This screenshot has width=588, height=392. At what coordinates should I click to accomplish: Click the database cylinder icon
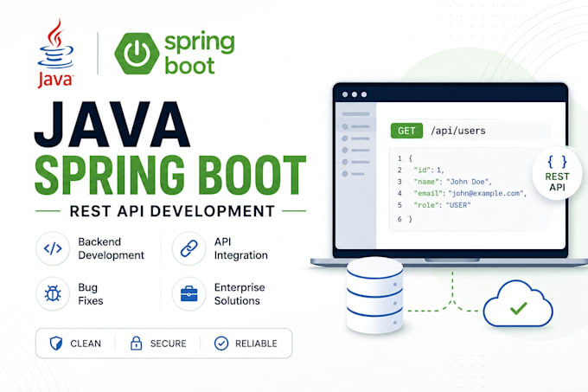click(x=374, y=295)
